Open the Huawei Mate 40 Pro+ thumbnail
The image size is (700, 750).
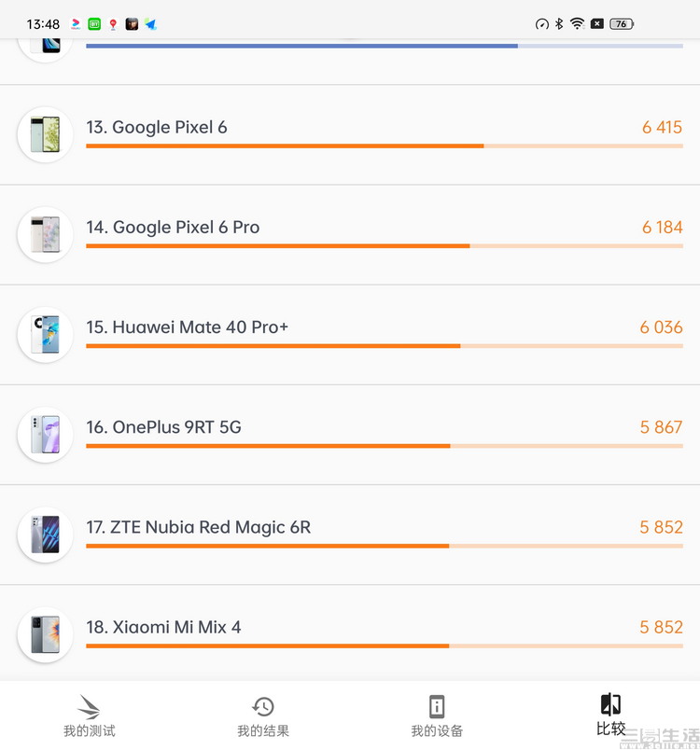(45, 334)
